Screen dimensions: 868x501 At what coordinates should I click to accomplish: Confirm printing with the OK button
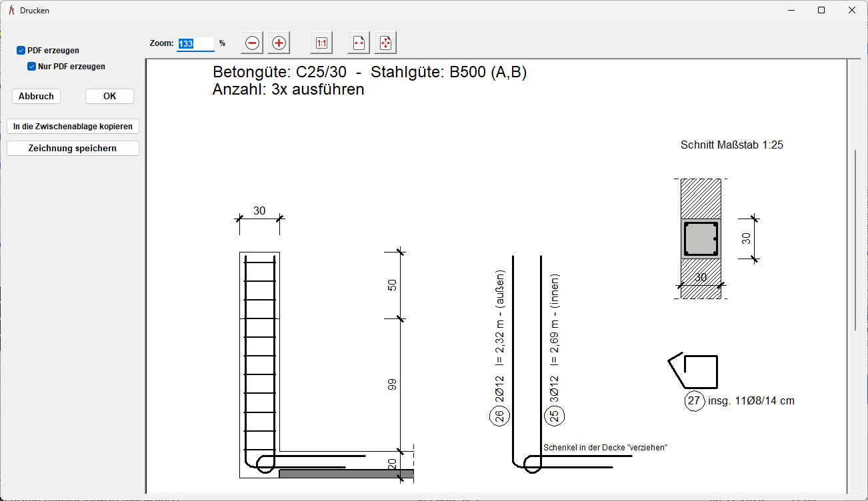click(109, 97)
